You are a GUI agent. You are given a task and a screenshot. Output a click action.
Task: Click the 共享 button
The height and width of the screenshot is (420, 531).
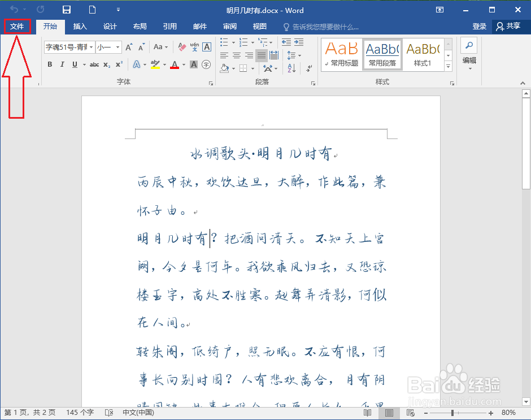[510, 26]
